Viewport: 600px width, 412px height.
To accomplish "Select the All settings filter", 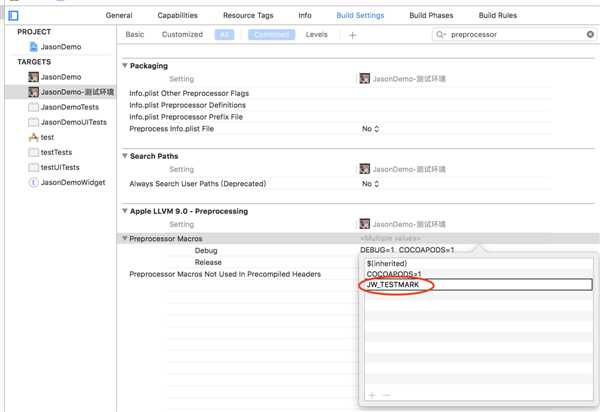I will click(x=224, y=35).
